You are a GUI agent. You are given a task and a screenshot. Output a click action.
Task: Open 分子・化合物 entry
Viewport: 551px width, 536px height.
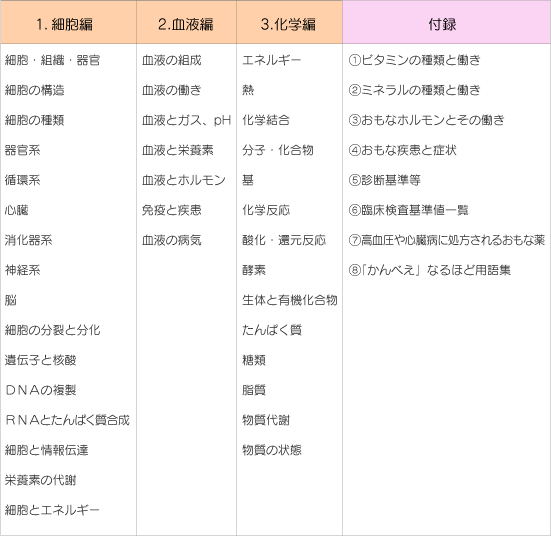click(278, 150)
